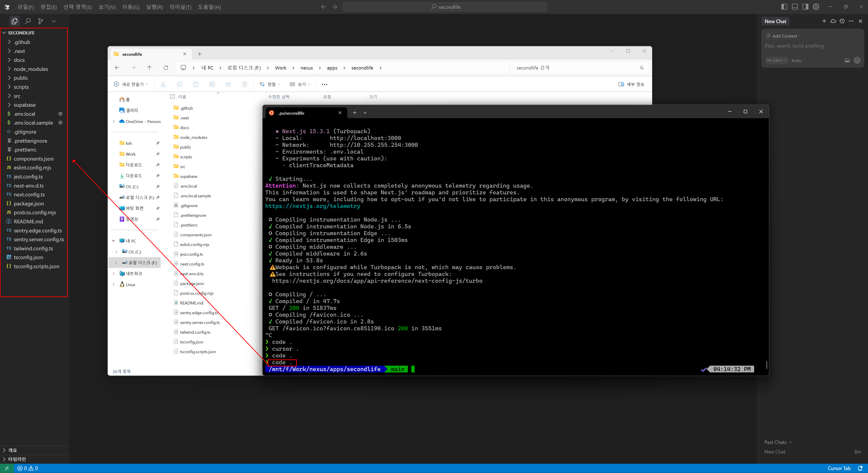Open Cursor settings gear icon
The image size is (868, 473).
[x=816, y=7]
